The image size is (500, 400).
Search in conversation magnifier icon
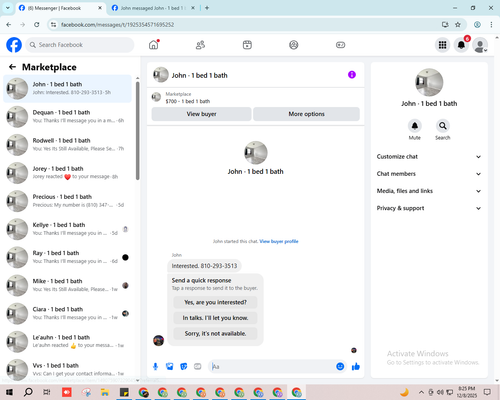[x=443, y=126]
